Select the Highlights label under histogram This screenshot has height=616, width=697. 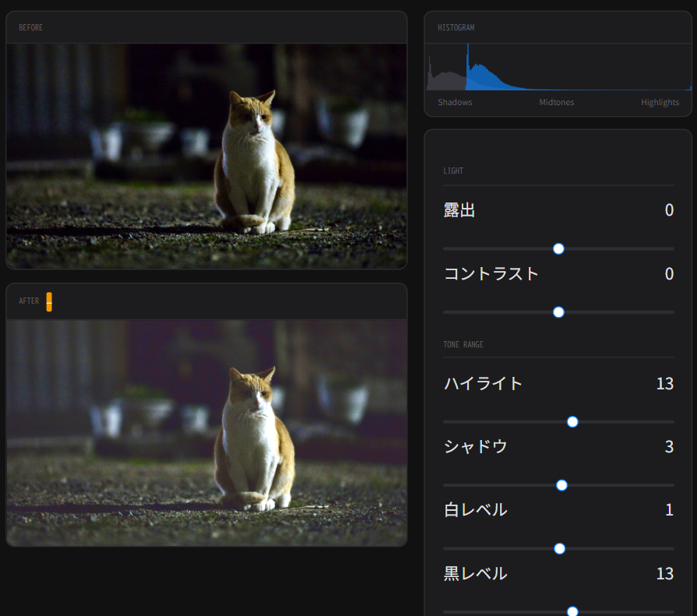click(x=660, y=102)
